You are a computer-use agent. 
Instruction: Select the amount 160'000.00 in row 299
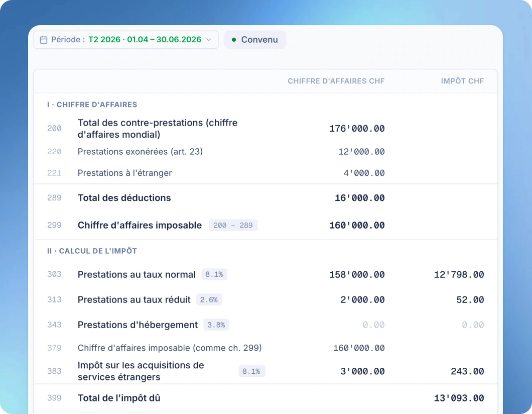[x=357, y=226]
